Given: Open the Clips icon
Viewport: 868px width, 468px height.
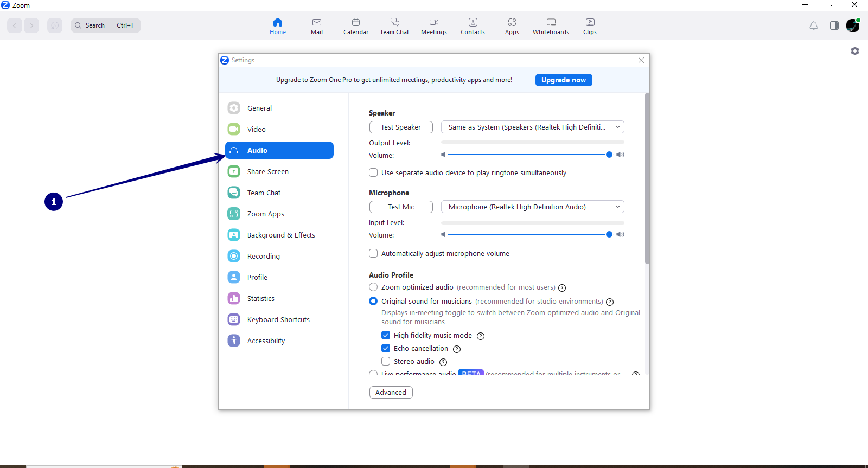Looking at the screenshot, I should tap(590, 22).
